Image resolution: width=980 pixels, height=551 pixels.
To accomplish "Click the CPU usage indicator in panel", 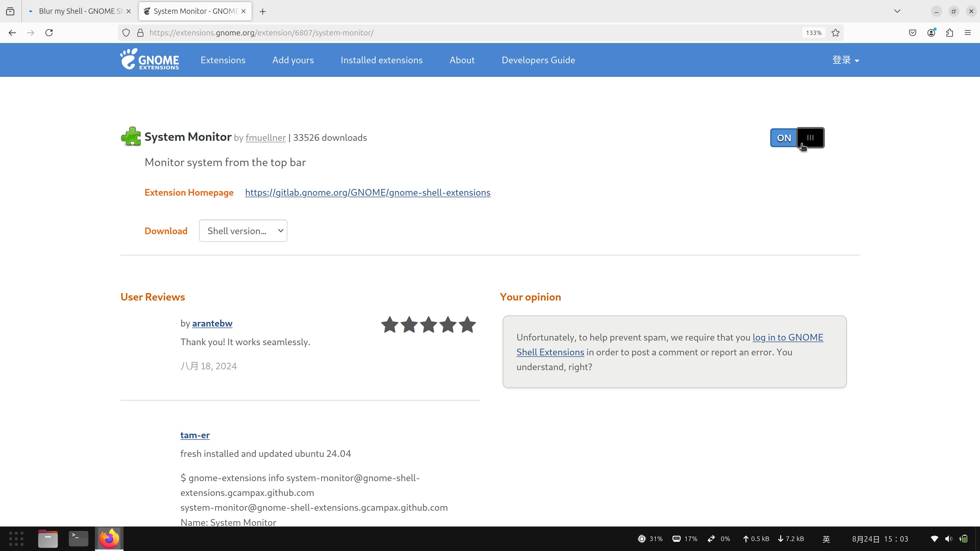I will click(650, 539).
